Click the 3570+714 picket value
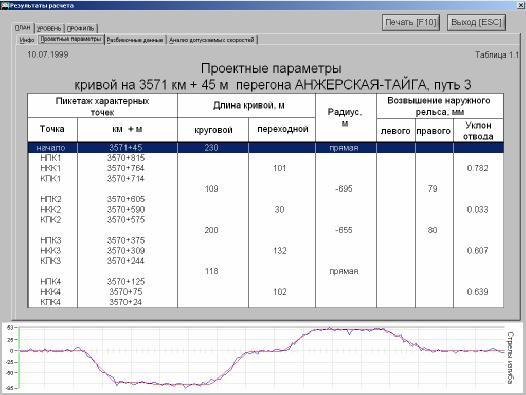Image resolution: width=526 pixels, height=395 pixels. [x=126, y=179]
